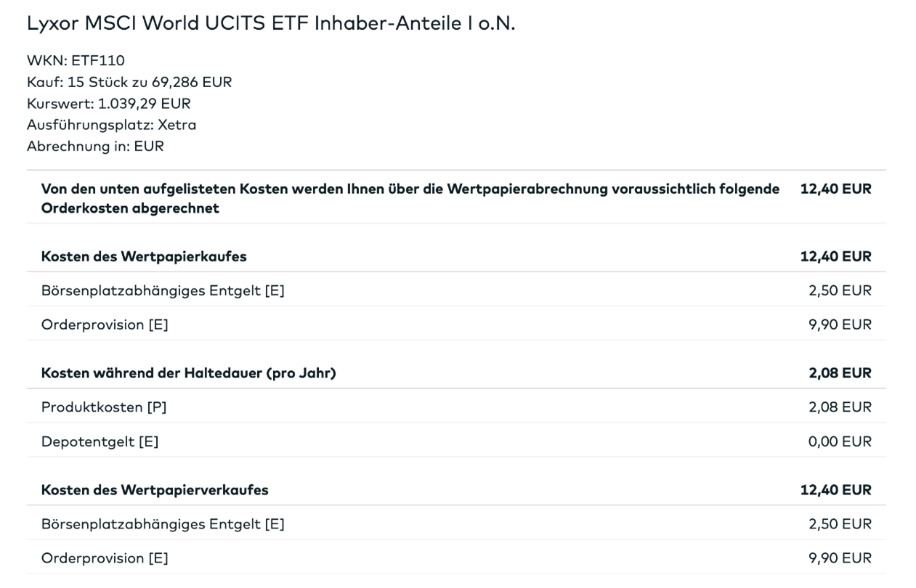The image size is (916, 588).
Task: Click the Lyxor MSCI World UCITS ETF title
Action: pos(270,23)
